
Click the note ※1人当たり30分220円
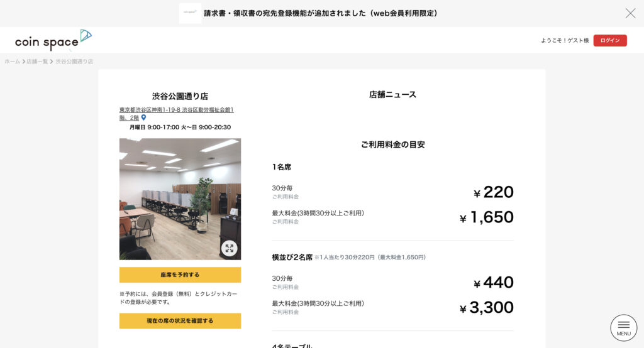(370, 258)
